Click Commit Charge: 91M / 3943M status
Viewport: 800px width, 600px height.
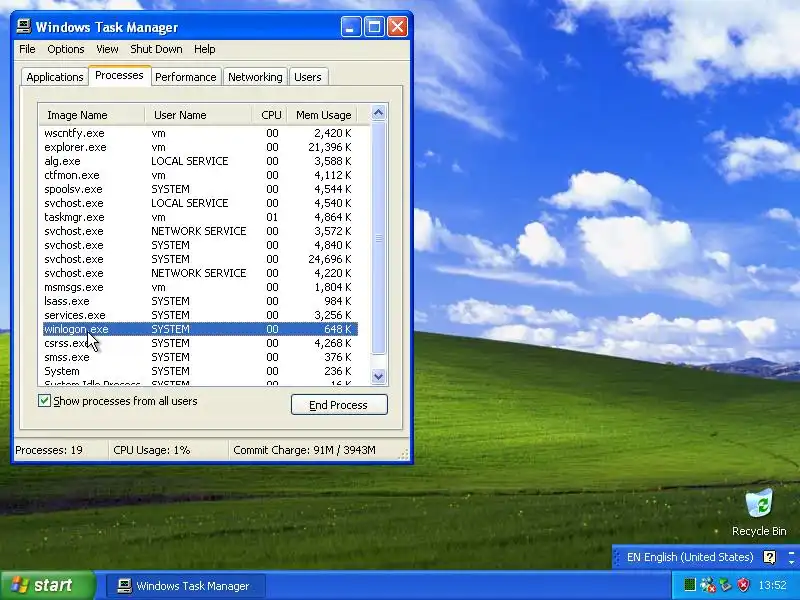point(305,450)
